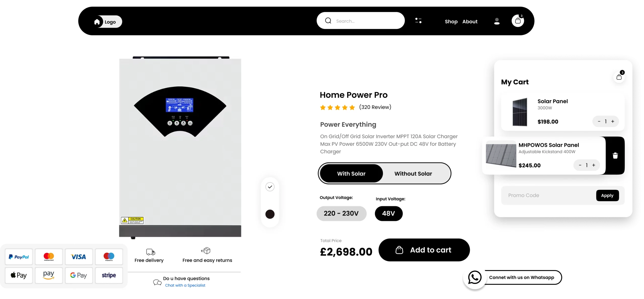Image resolution: width=644 pixels, height=299 pixels.
Task: Switch to Without Solar option
Action: 413,174
